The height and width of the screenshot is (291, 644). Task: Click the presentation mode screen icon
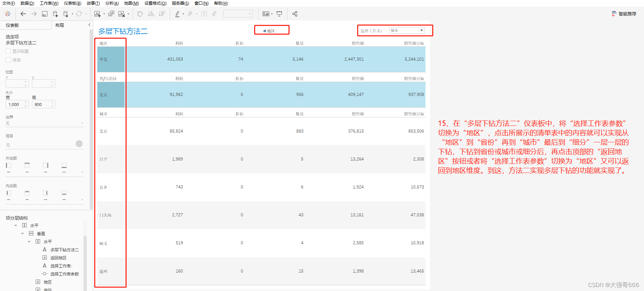click(279, 14)
